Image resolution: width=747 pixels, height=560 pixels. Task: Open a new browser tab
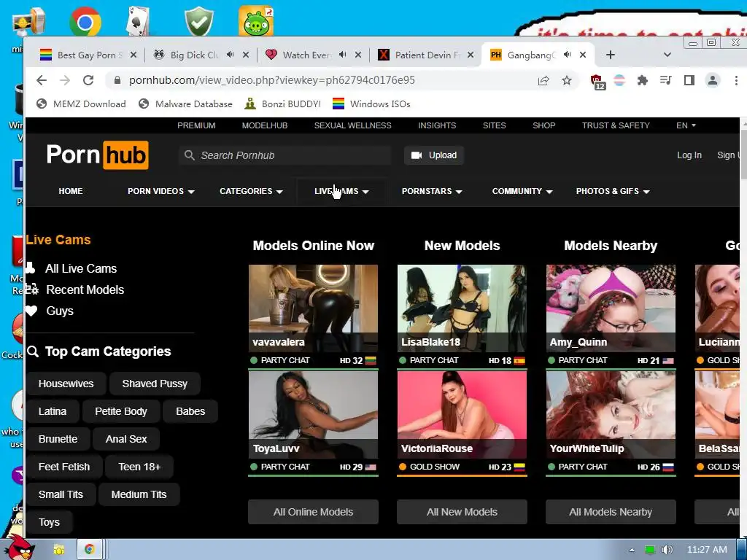click(611, 55)
